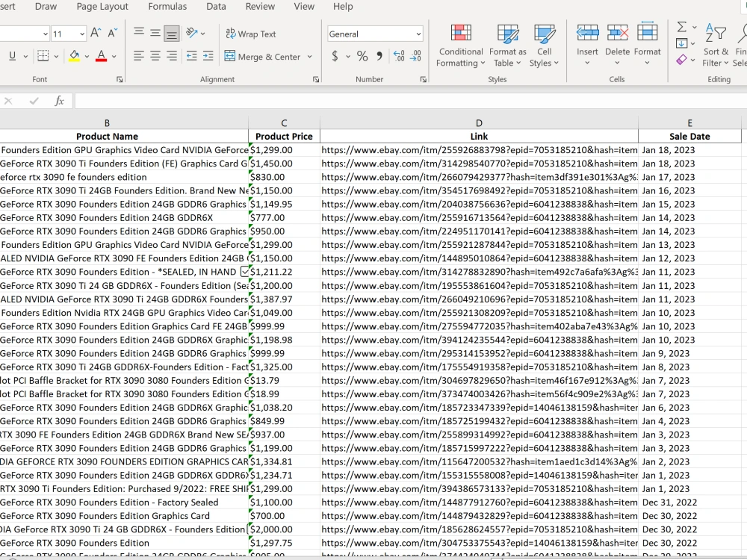The image size is (747, 560).
Task: Open the font size dropdown showing 11
Action: pyautogui.click(x=82, y=34)
